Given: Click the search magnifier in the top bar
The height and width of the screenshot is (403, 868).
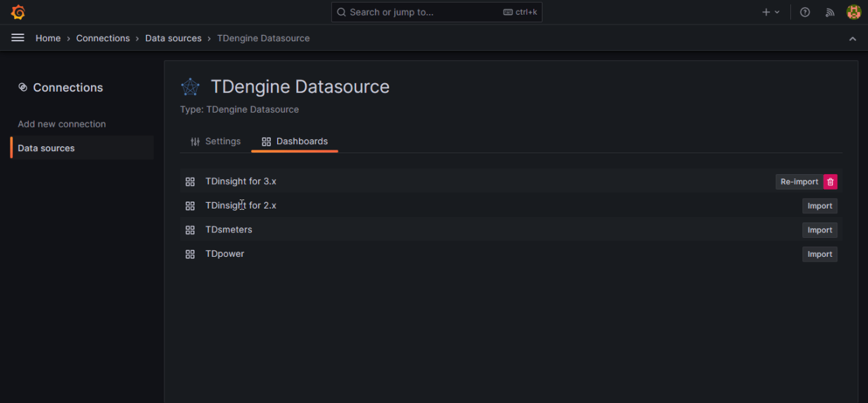Looking at the screenshot, I should [x=341, y=12].
